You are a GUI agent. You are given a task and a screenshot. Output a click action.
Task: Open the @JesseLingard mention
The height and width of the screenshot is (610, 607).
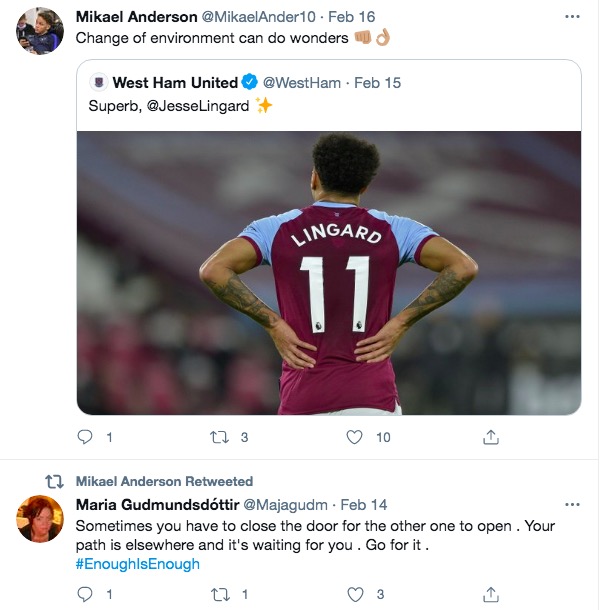(x=198, y=106)
